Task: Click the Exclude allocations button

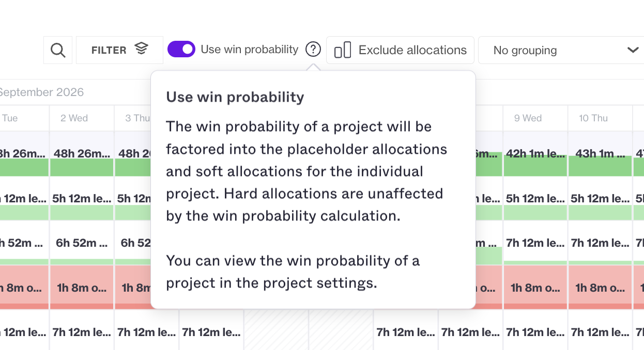Action: coord(400,50)
